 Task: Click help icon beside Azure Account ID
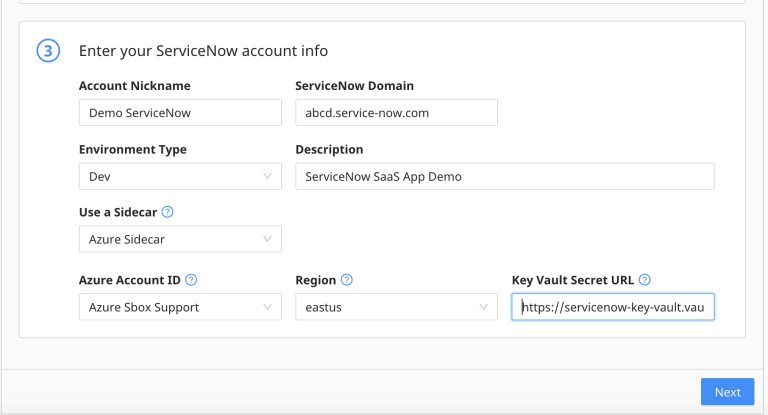(191, 280)
